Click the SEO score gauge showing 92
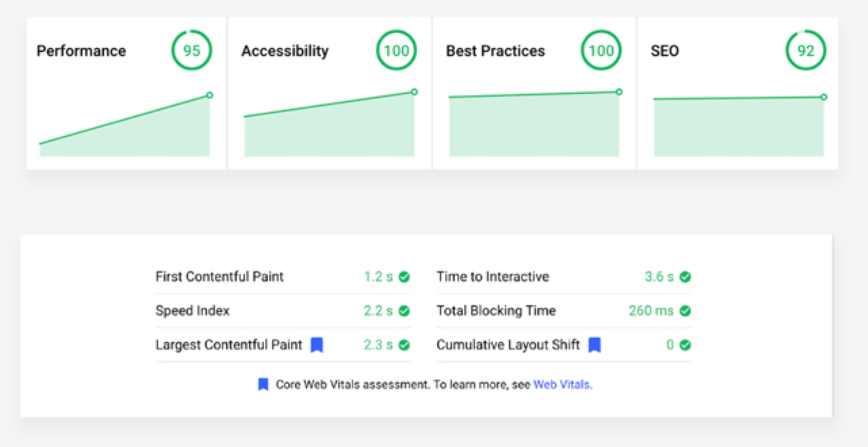The width and height of the screenshot is (868, 447). pos(805,50)
